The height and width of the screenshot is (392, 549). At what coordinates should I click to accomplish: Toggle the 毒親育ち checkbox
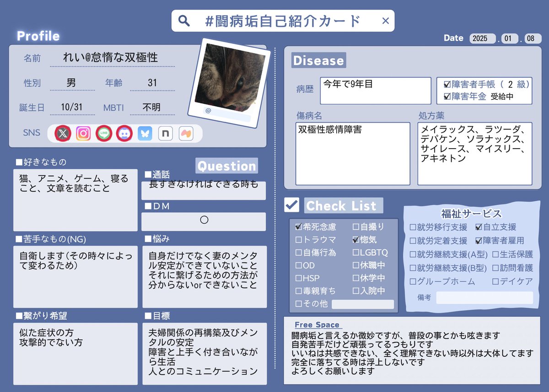point(299,290)
